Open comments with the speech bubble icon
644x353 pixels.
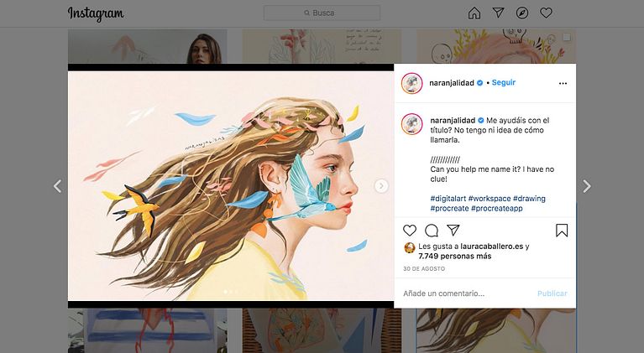(432, 231)
